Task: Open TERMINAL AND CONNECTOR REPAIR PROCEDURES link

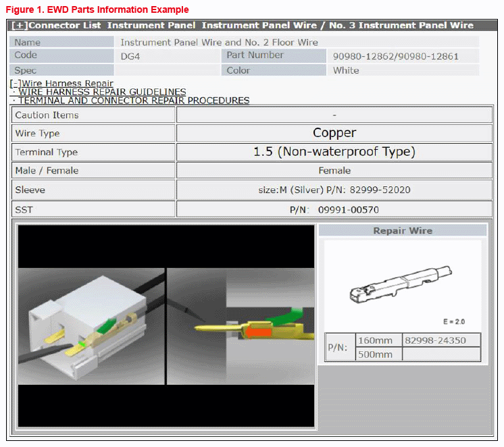Action: [134, 101]
